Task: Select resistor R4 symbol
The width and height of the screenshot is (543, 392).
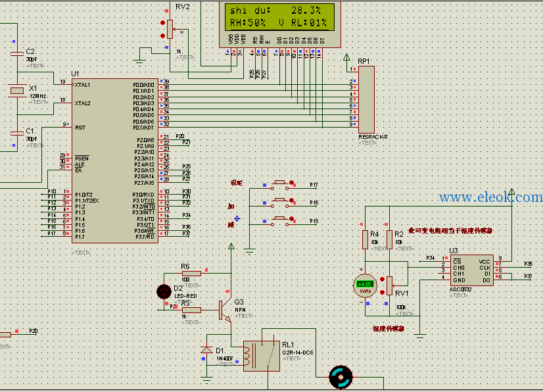Action: tap(365, 239)
